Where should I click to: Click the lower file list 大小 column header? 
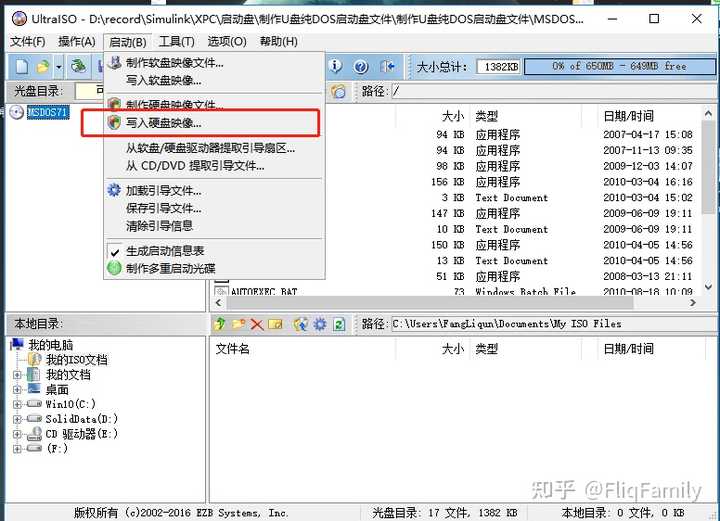(x=453, y=349)
